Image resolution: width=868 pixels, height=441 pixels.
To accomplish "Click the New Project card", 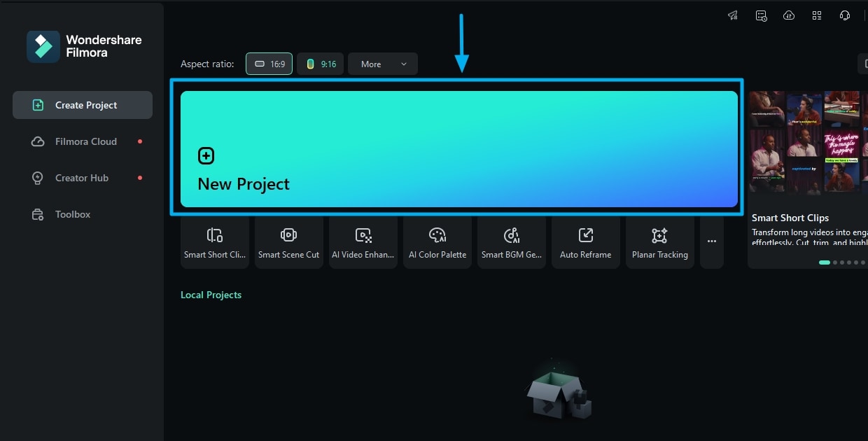I will point(459,149).
